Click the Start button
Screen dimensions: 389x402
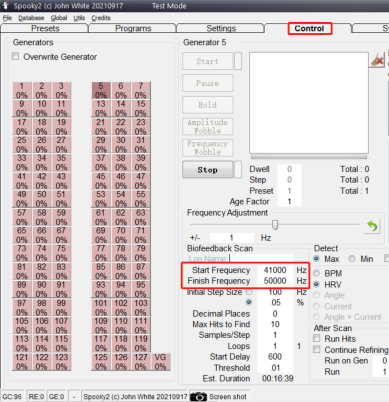click(x=207, y=61)
